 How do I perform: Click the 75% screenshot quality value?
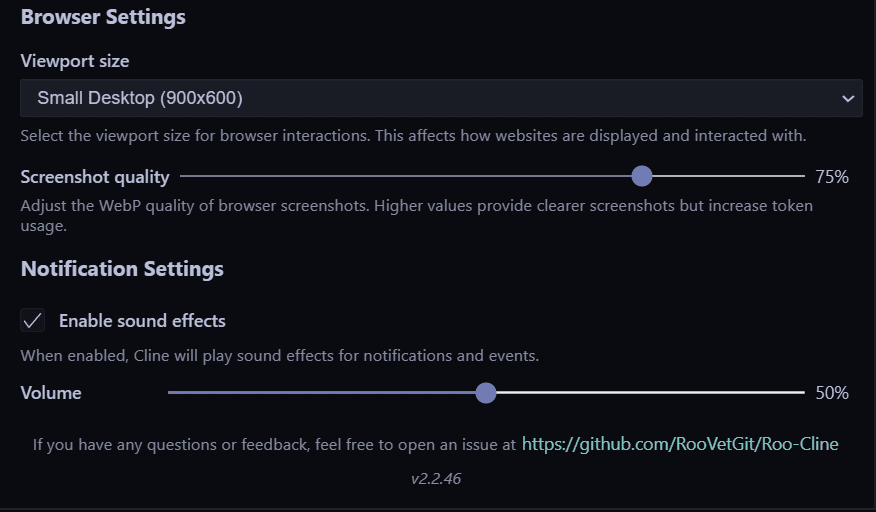(832, 177)
